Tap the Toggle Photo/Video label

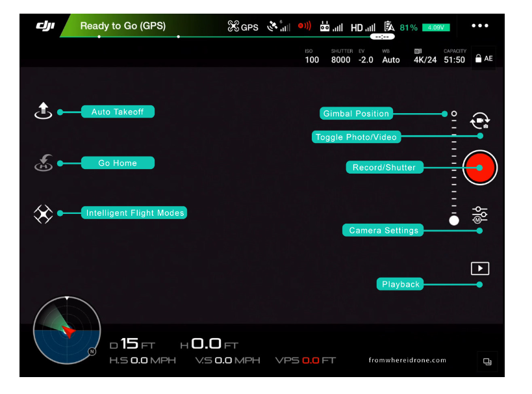tap(356, 137)
